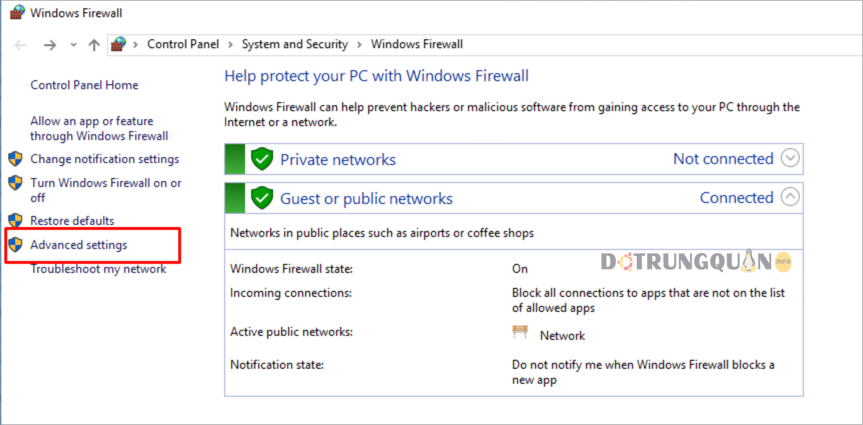
Task: Open Troubleshoot my network link
Action: 98,269
